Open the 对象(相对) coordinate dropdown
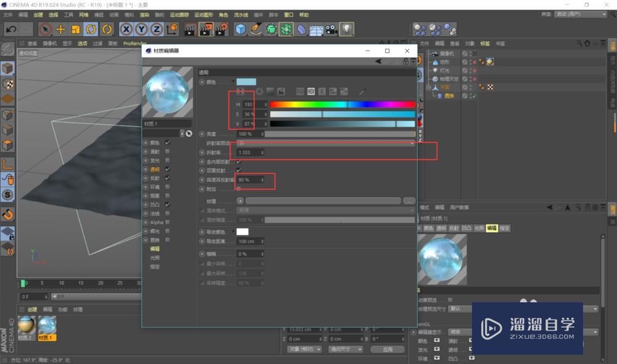617x364 pixels. pos(304,349)
